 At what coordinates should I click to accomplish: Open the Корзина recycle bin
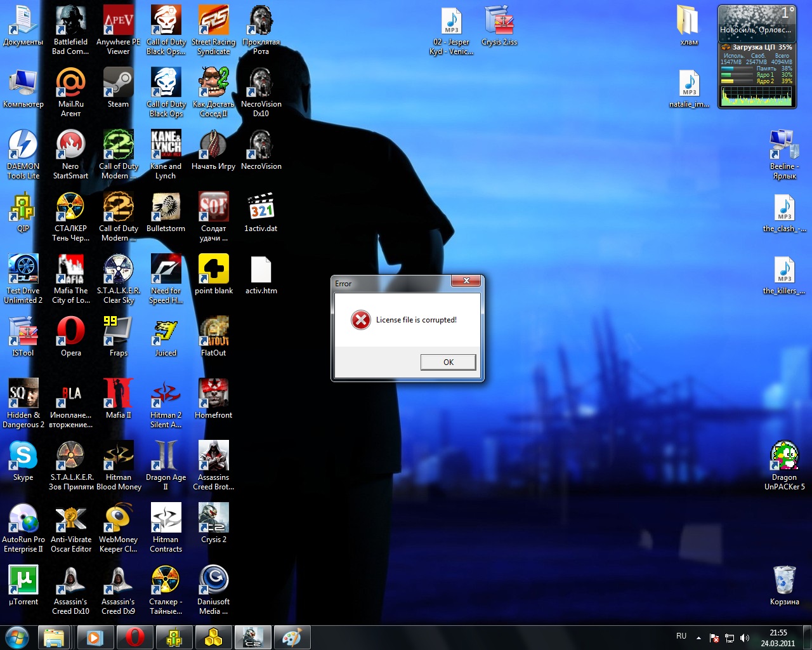[784, 585]
